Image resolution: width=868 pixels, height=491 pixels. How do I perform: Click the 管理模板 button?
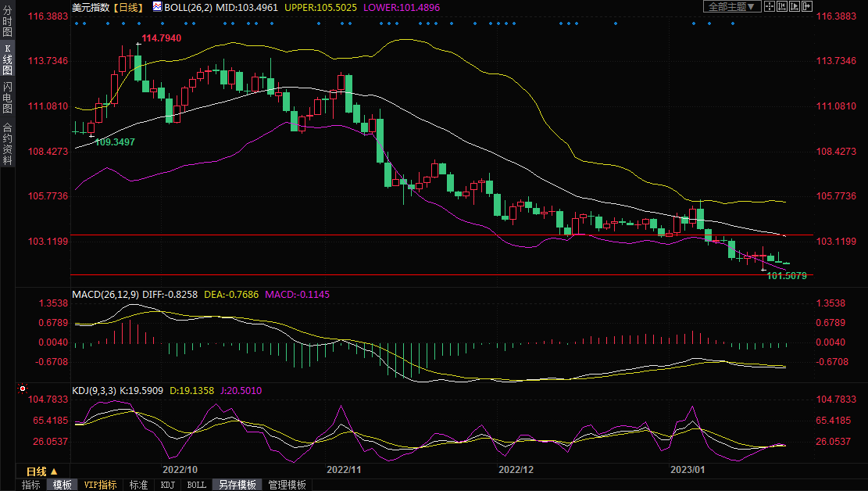point(287,485)
